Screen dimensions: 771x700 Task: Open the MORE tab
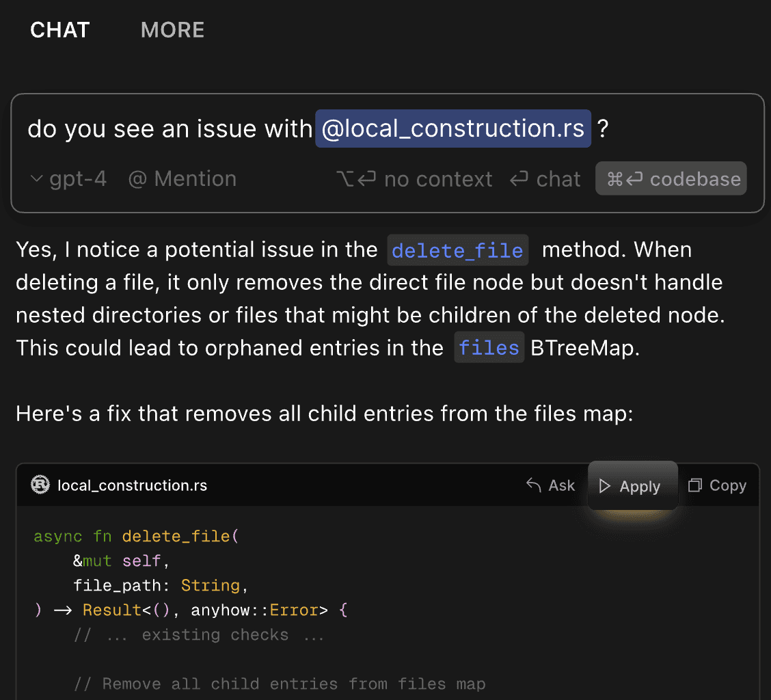pyautogui.click(x=173, y=30)
